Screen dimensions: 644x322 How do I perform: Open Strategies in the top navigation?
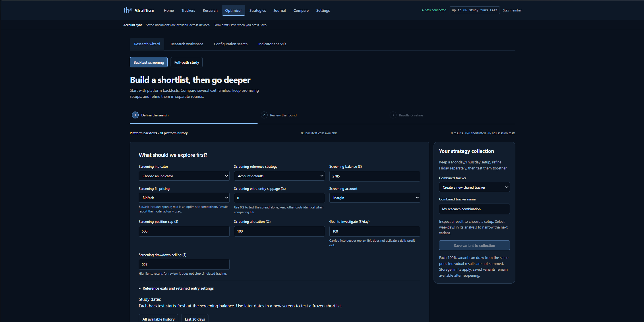pos(258,10)
